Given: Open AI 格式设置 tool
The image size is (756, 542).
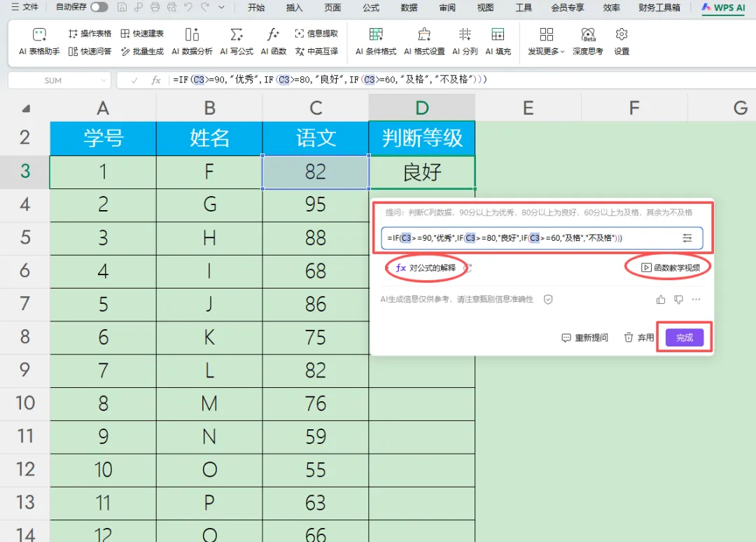Looking at the screenshot, I should point(424,41).
